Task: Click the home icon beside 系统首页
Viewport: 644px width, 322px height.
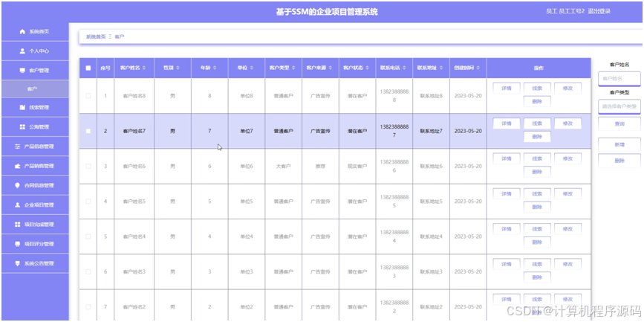Action: coord(22,32)
